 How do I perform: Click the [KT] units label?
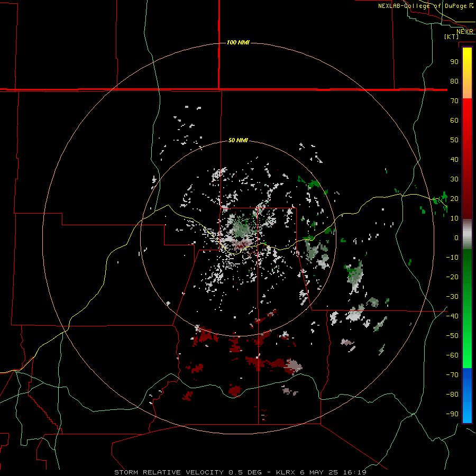tap(451, 36)
